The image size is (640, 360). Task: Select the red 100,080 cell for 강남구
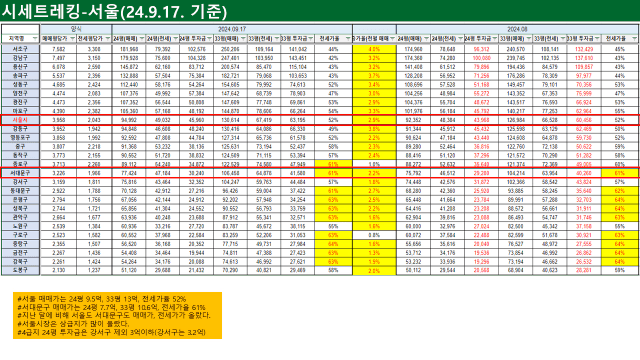[481, 58]
